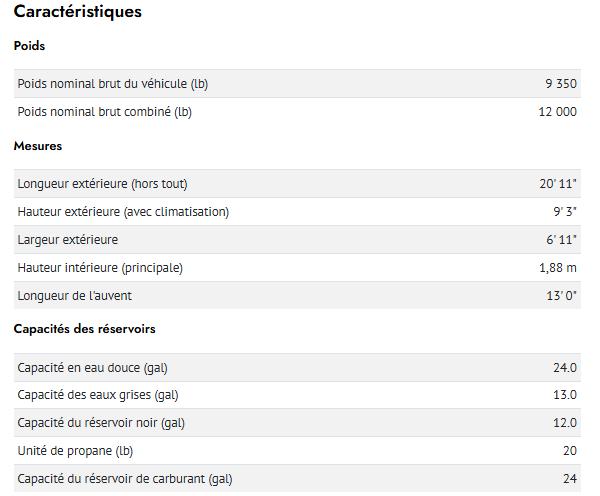Select Capacité du réservoir de carburant row
Viewport: 600px width, 496px height.
click(x=297, y=478)
